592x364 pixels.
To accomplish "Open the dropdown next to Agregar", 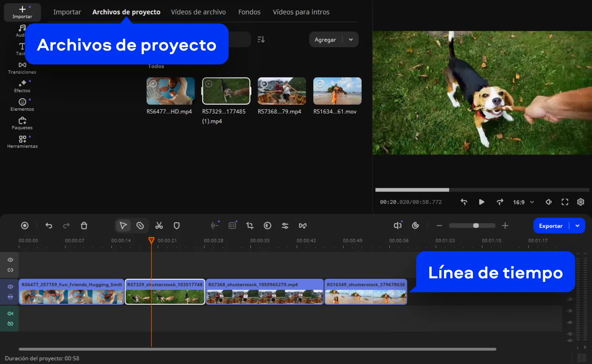I will [x=351, y=39].
